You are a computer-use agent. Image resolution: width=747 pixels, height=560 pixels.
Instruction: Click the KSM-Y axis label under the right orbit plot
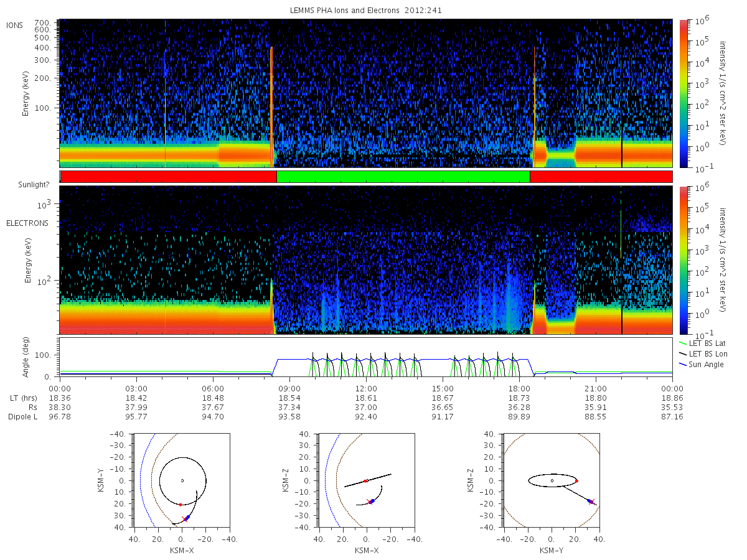552,551
